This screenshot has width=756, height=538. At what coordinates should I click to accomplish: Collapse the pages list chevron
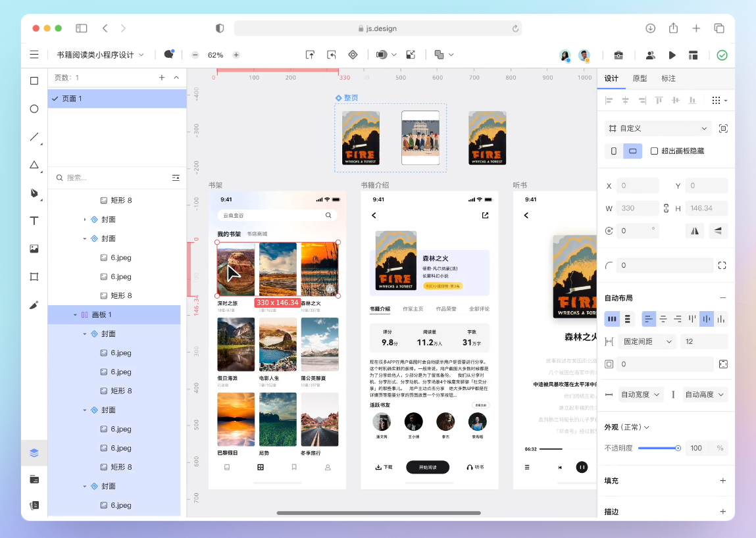point(176,78)
